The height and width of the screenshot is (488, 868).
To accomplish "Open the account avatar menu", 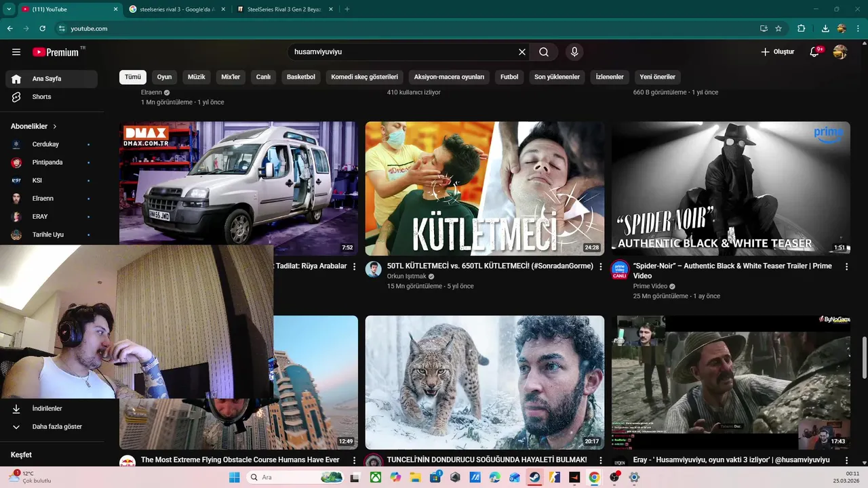I will point(840,52).
